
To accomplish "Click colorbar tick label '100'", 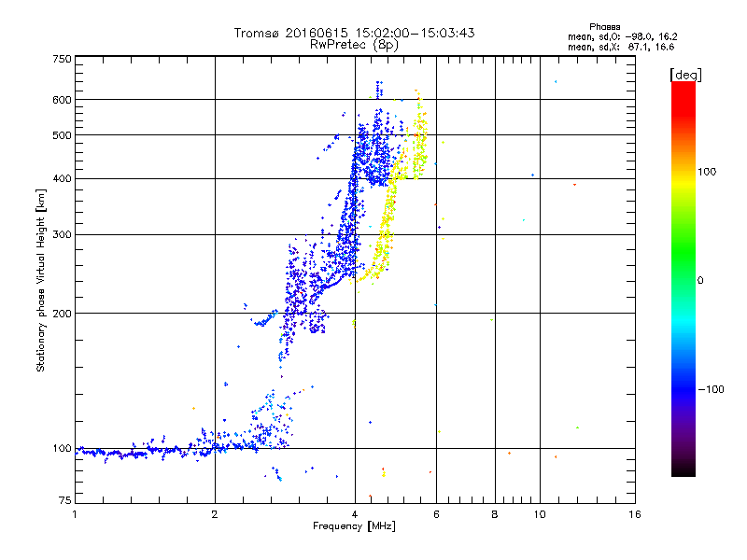I will tap(707, 172).
